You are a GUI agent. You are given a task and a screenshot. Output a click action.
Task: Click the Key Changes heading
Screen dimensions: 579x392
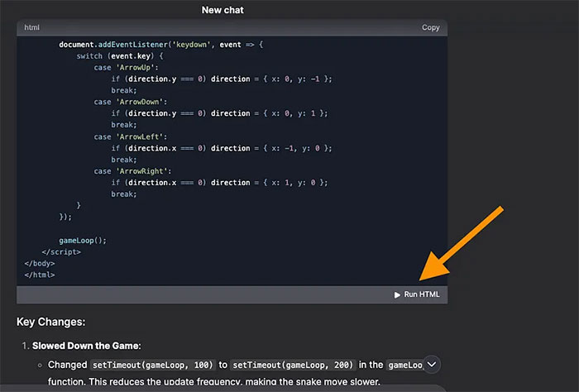pyautogui.click(x=51, y=322)
